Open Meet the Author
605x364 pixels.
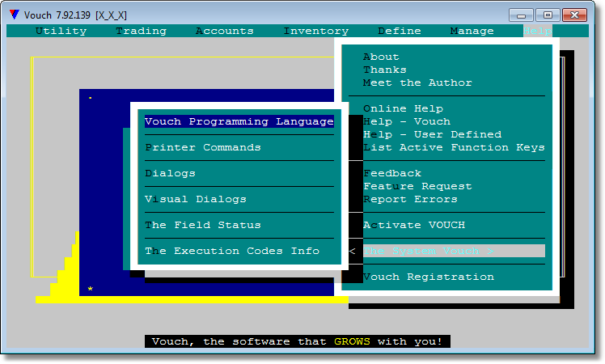[x=417, y=83]
